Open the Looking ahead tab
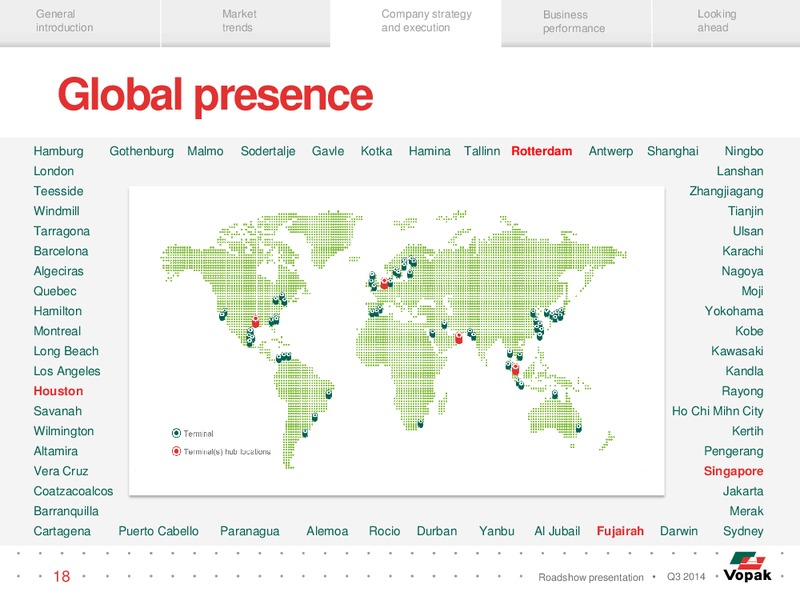This screenshot has height=600, width=800. (x=726, y=23)
